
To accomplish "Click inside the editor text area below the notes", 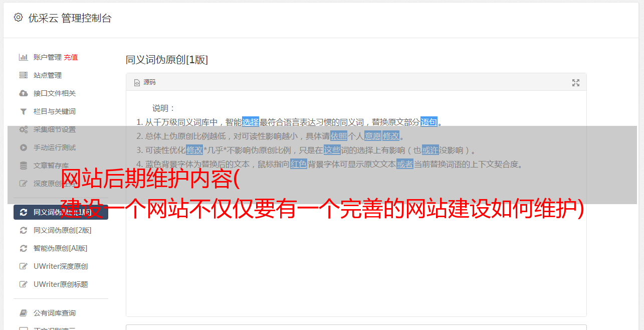I will click(356, 251).
